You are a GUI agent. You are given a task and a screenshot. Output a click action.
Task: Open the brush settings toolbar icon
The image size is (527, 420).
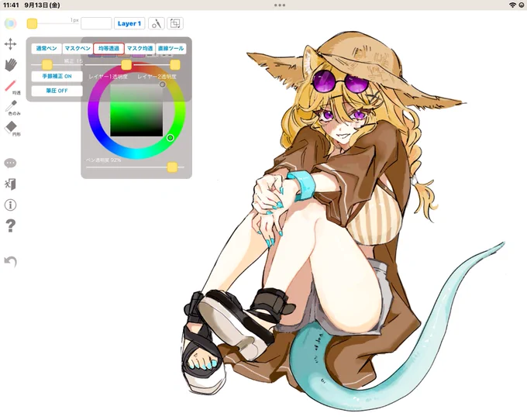157,23
